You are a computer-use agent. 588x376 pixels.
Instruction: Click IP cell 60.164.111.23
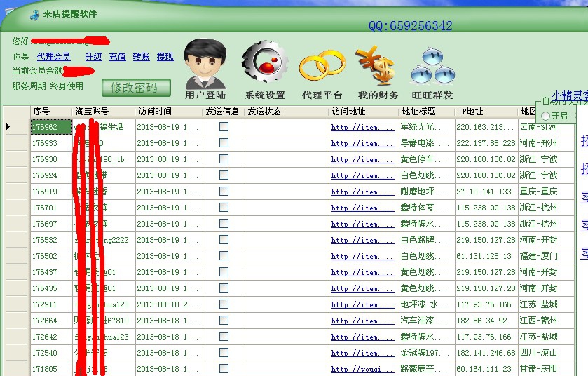point(486,369)
